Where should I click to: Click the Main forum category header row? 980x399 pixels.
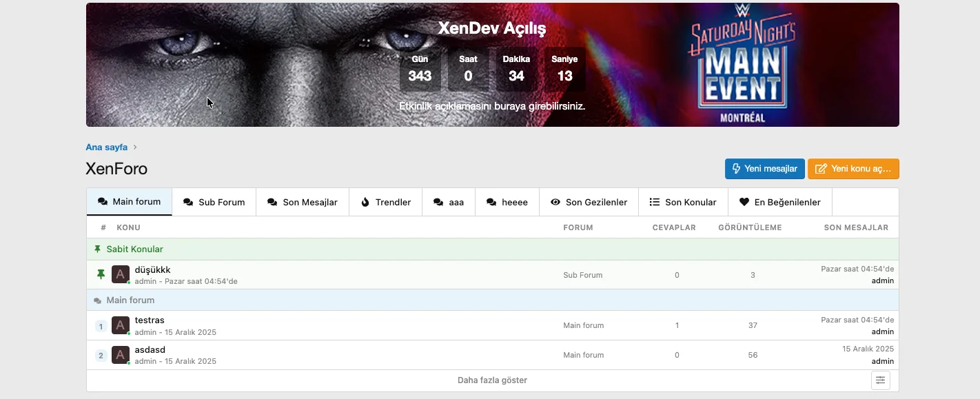click(130, 300)
